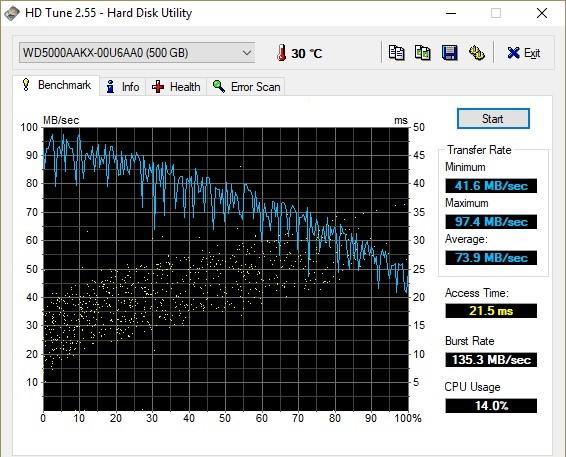Screen dimensions: 566x457
Task: Open the options gear icon
Action: pos(476,53)
